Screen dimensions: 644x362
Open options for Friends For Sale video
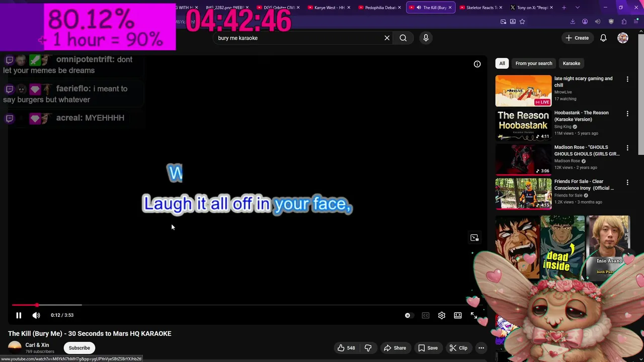pos(627,182)
